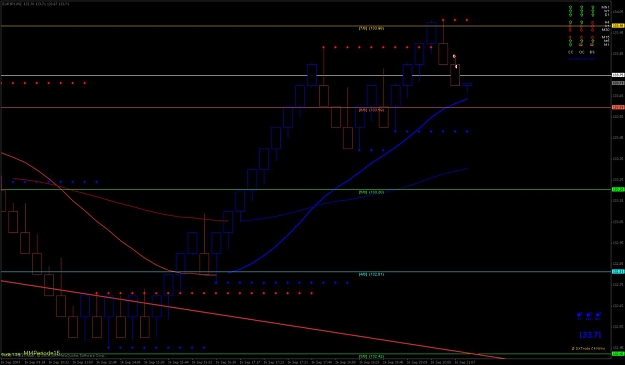Viewport: 625px width, 365px height.
Task: Select the white price tag on the axis
Action: (618, 75)
